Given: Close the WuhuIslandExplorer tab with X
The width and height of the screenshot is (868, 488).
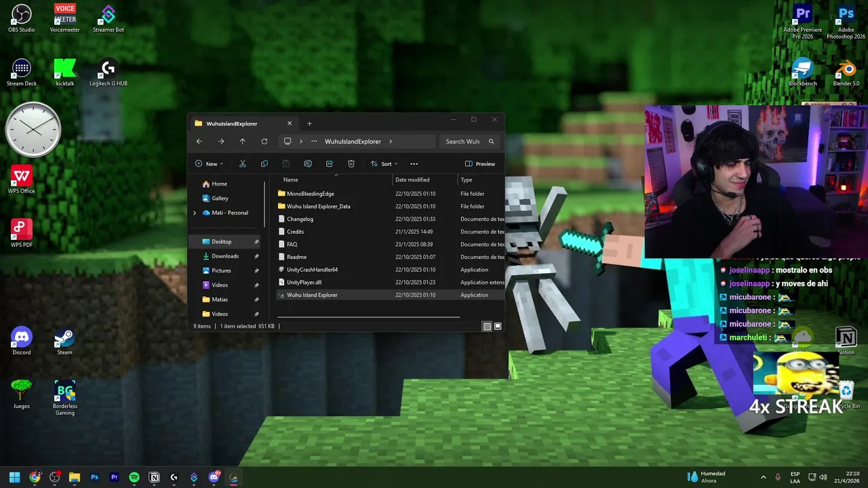Looking at the screenshot, I should coord(290,123).
